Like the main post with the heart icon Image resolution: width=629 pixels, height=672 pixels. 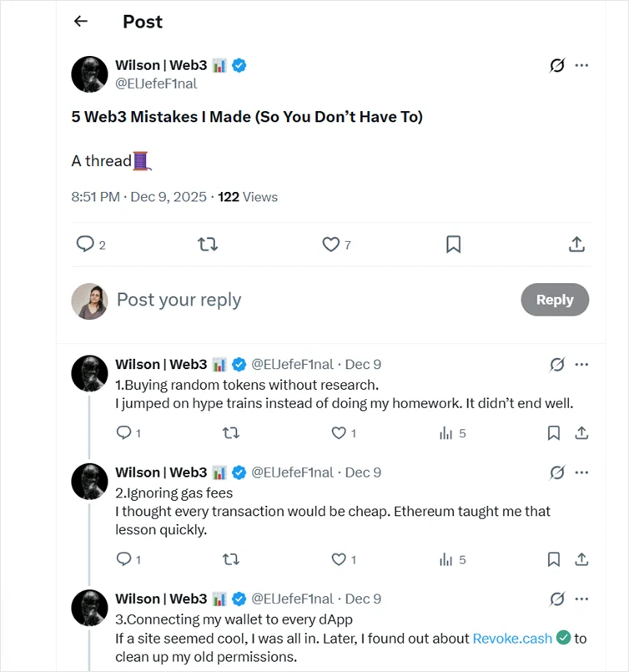coord(330,245)
